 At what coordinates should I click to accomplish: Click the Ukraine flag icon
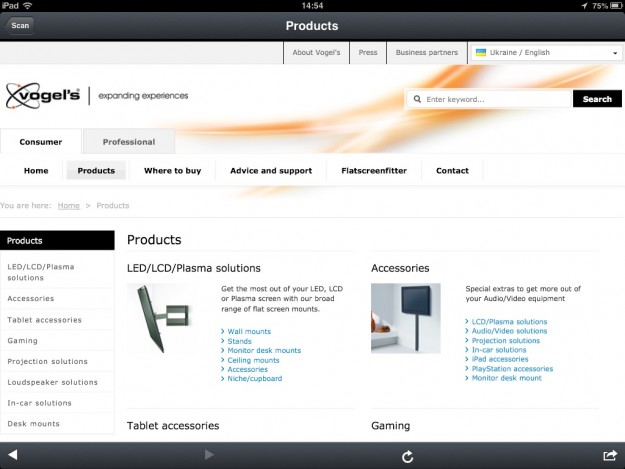click(481, 52)
